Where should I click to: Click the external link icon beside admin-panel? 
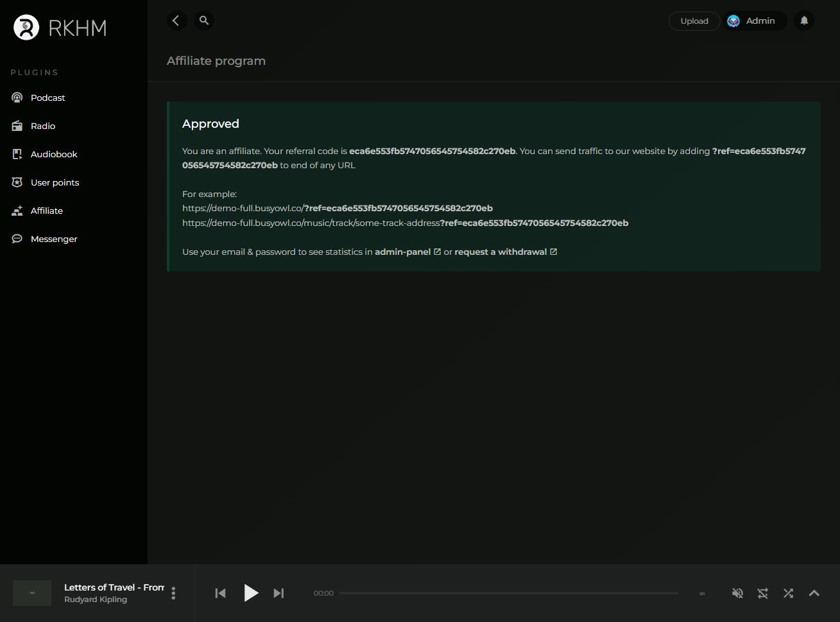point(438,252)
